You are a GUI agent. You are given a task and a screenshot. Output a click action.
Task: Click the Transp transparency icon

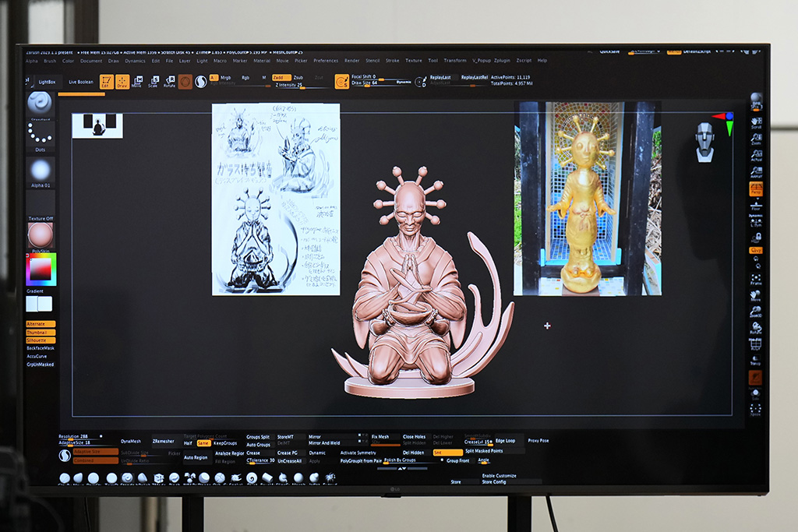[x=756, y=360]
